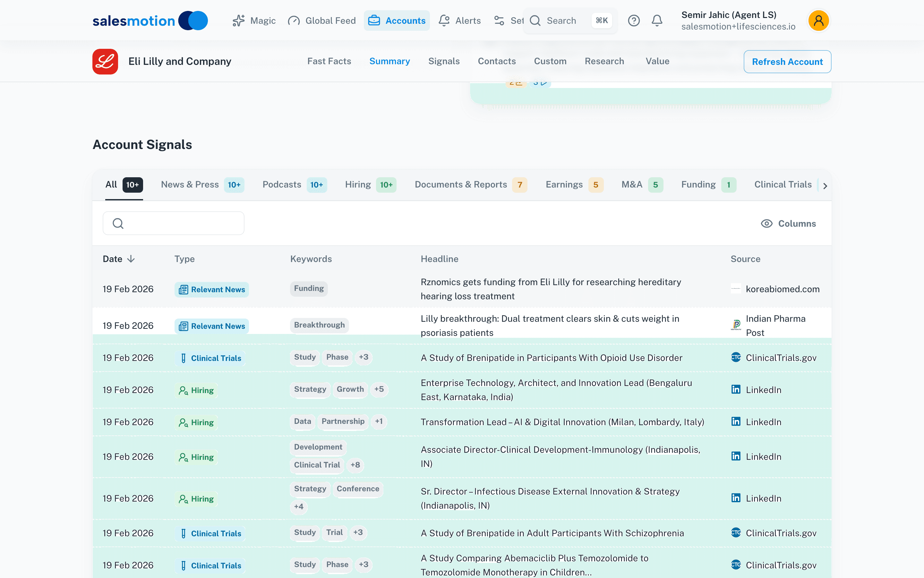The height and width of the screenshot is (578, 924).
Task: Open Rznomics funding headline
Action: point(551,289)
